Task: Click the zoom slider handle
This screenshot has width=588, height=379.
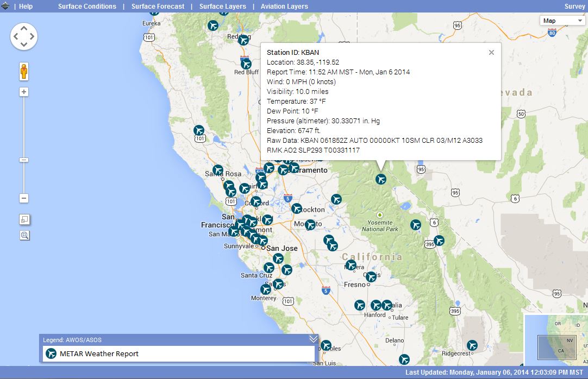Action: (24, 160)
